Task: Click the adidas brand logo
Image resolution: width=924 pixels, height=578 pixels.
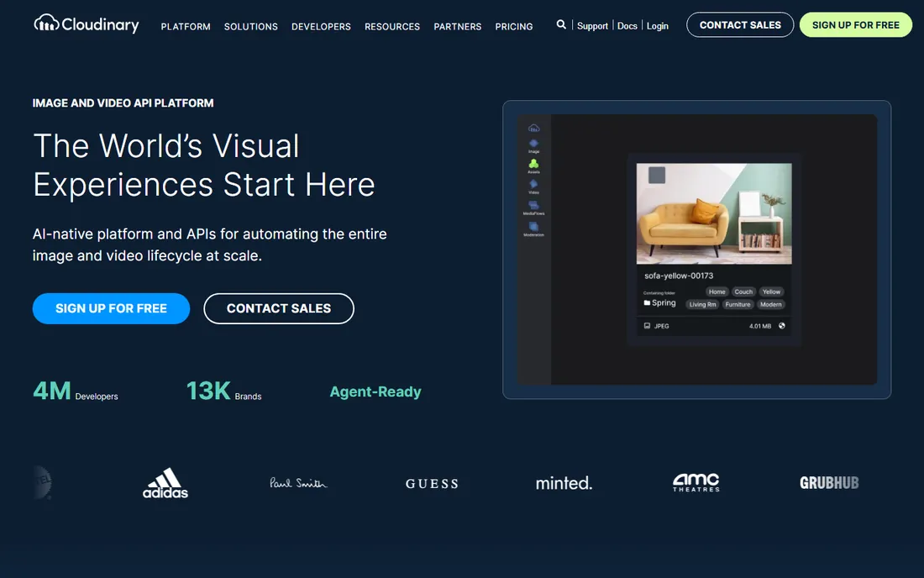Action: pos(165,483)
